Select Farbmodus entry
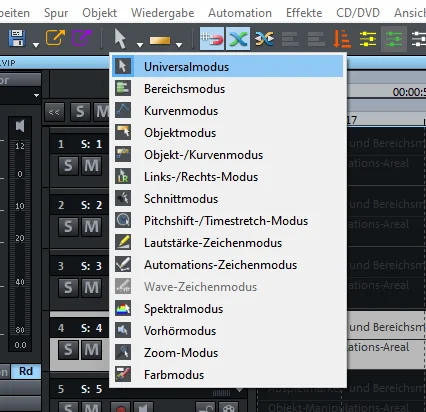 pos(228,375)
